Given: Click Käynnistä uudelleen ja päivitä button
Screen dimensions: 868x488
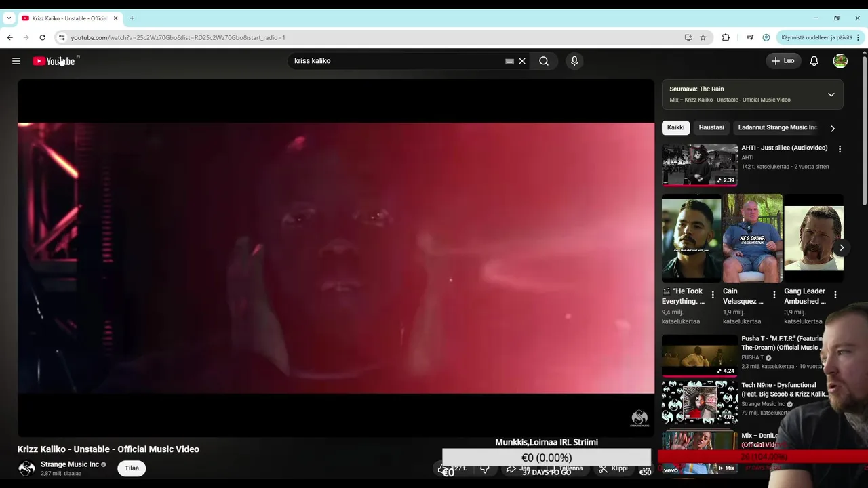Looking at the screenshot, I should click(816, 37).
